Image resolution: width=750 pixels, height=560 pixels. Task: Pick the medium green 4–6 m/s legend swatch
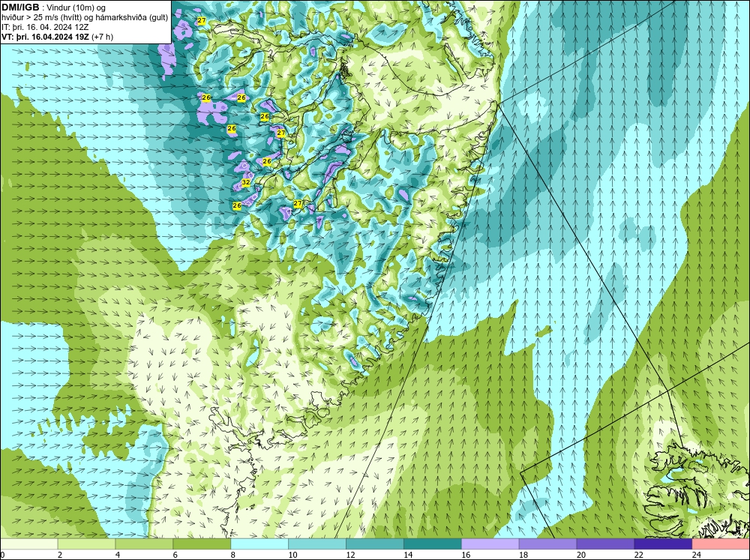coord(144,544)
